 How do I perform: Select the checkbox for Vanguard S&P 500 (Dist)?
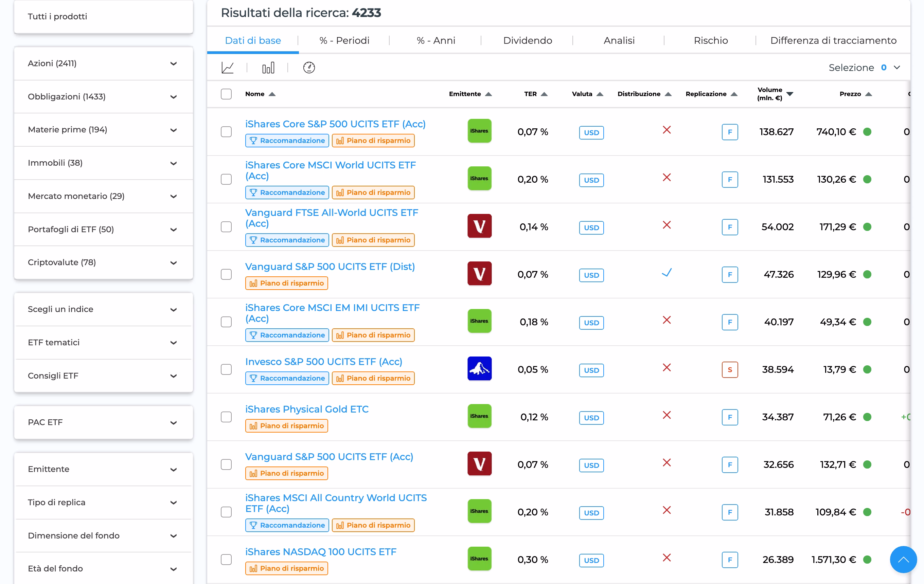click(226, 275)
